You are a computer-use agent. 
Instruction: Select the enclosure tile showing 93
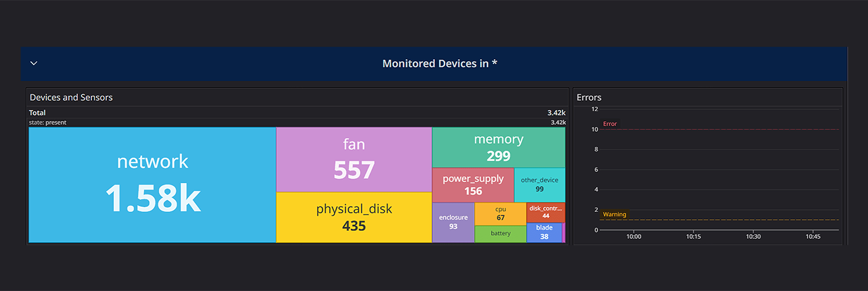(453, 222)
